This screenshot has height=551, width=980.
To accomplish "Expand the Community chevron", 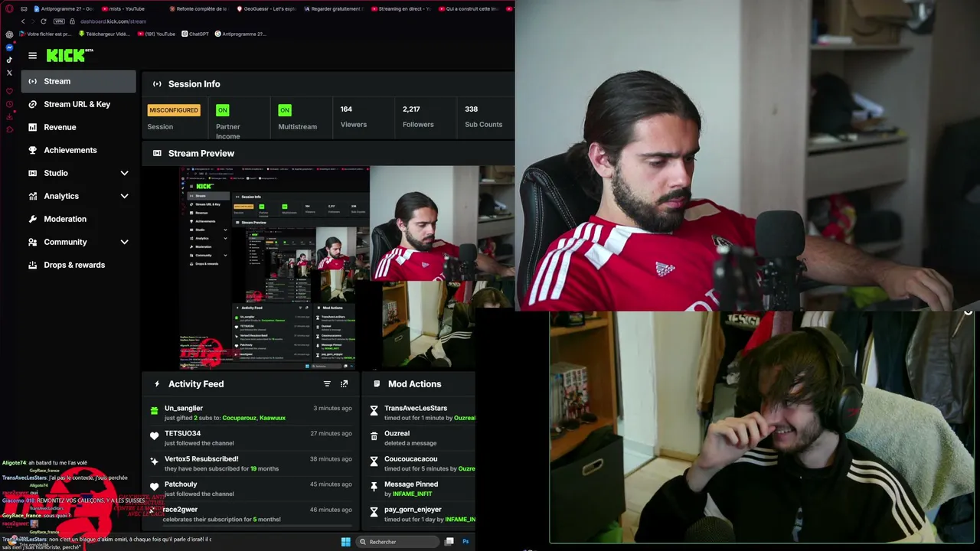I will pyautogui.click(x=124, y=242).
